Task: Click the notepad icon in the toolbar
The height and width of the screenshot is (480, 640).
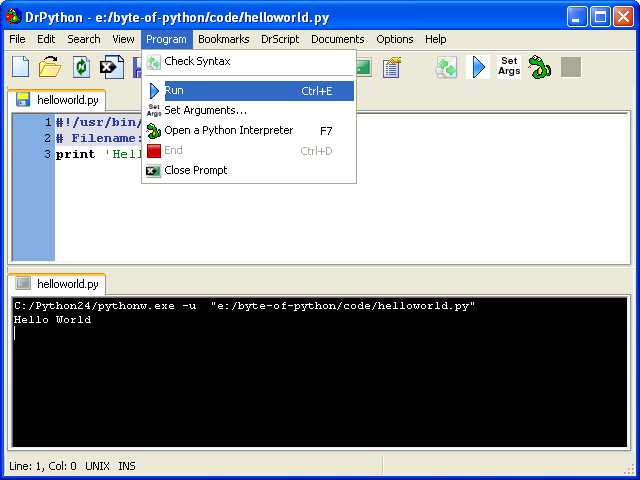Action: 392,67
